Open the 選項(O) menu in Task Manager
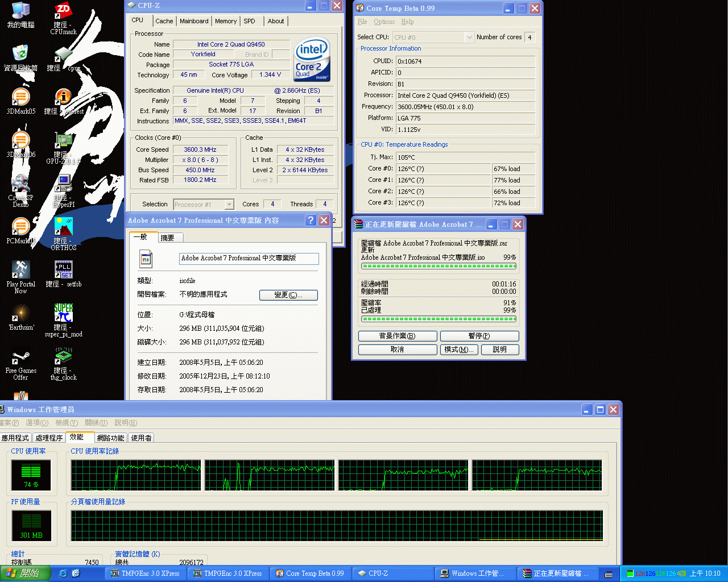Viewport: 728px width, 582px height. [37, 423]
